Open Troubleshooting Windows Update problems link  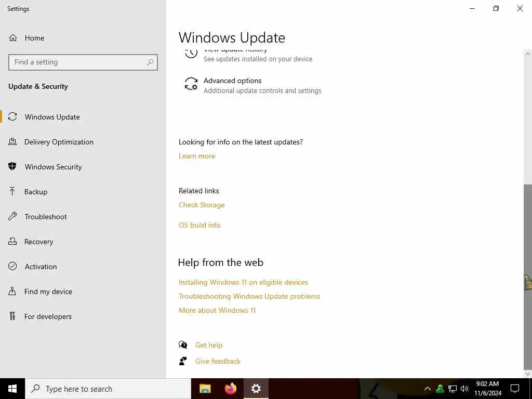tap(249, 296)
